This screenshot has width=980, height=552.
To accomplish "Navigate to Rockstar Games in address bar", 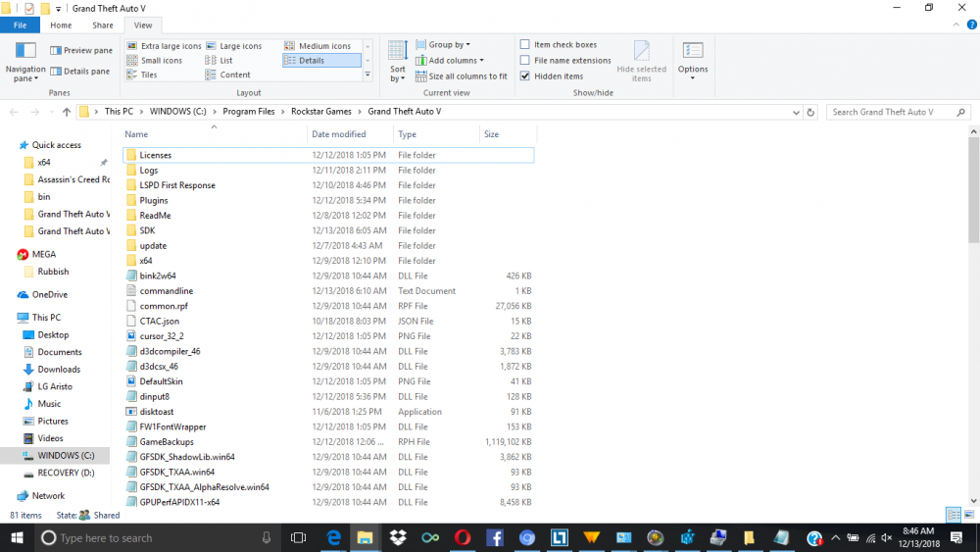I will (x=321, y=111).
